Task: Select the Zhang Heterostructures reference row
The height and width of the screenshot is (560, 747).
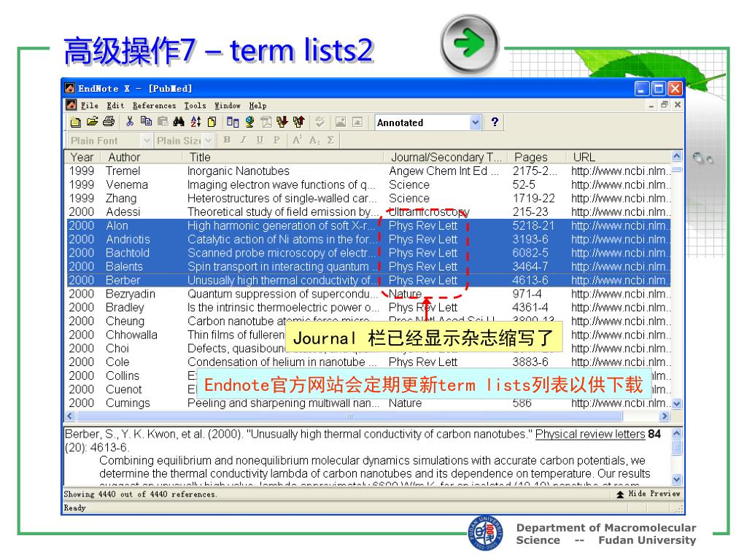Action: (368, 198)
